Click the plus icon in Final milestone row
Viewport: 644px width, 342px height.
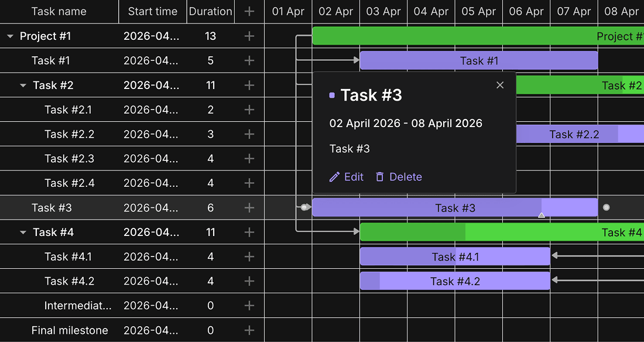pyautogui.click(x=249, y=330)
